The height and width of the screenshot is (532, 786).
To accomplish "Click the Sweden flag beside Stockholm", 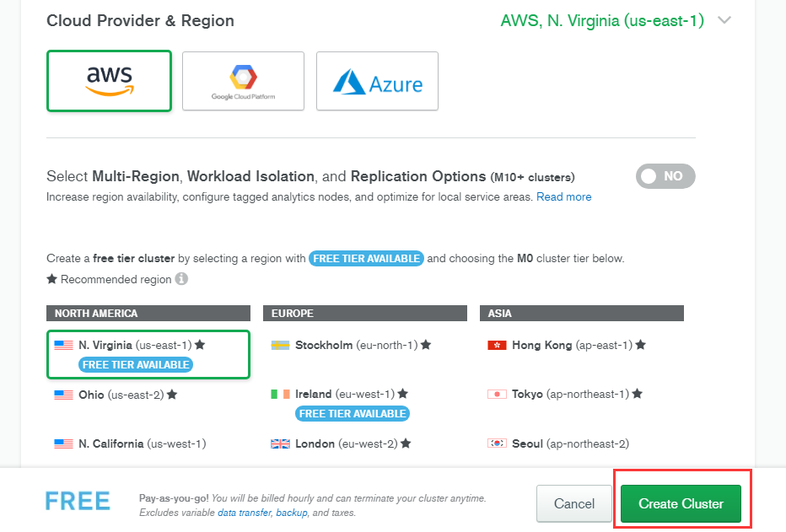I will [x=280, y=345].
